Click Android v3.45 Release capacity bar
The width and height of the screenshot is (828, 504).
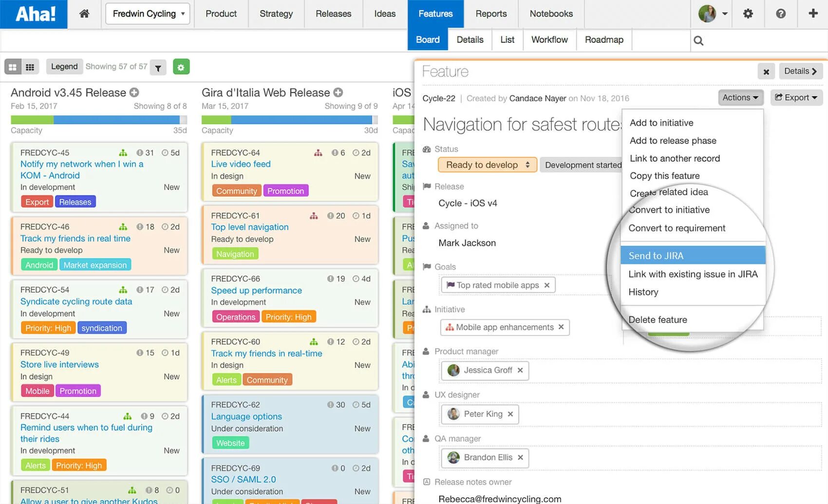(98, 120)
